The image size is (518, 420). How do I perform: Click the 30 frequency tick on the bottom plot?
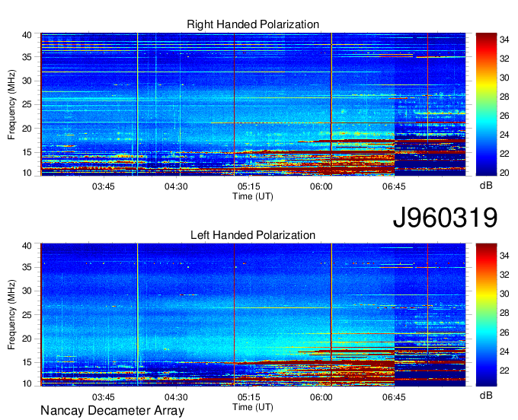coord(27,291)
